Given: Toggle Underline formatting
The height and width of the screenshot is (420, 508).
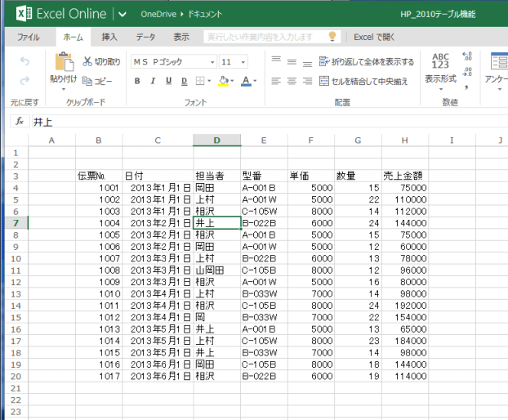Looking at the screenshot, I should [167, 81].
